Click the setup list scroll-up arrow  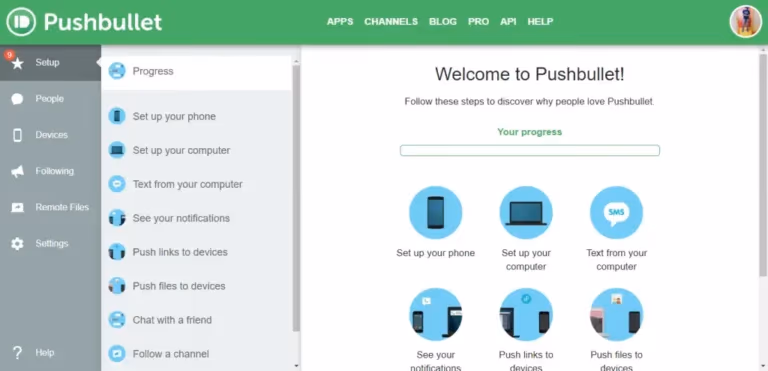296,61
